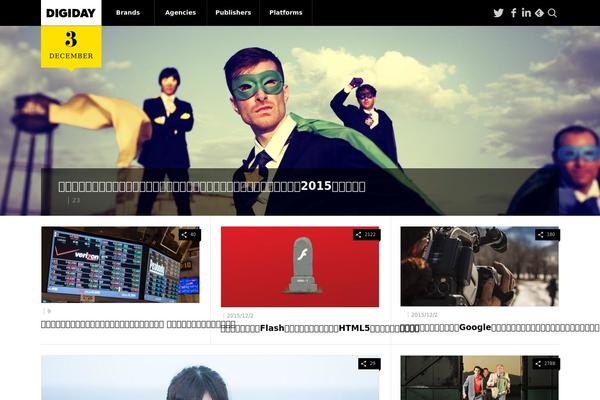Open the Publishers menu item
The height and width of the screenshot is (400, 600).
tap(233, 13)
